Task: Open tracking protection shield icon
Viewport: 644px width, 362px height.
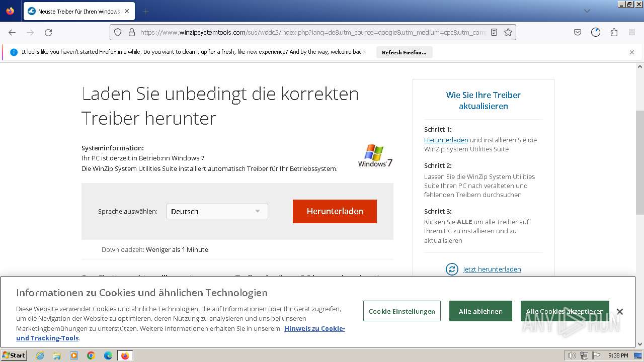Action: pyautogui.click(x=118, y=32)
